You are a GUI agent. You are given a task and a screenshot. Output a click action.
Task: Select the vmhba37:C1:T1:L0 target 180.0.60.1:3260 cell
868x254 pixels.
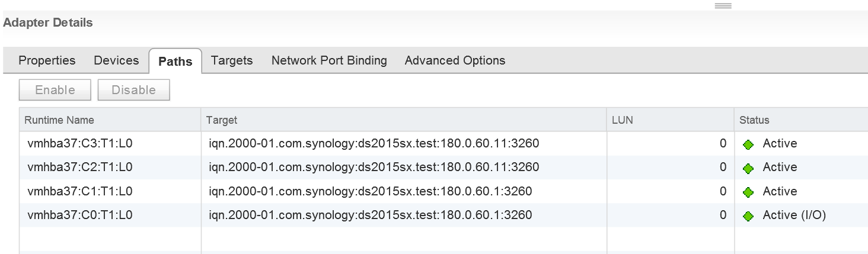(x=404, y=191)
